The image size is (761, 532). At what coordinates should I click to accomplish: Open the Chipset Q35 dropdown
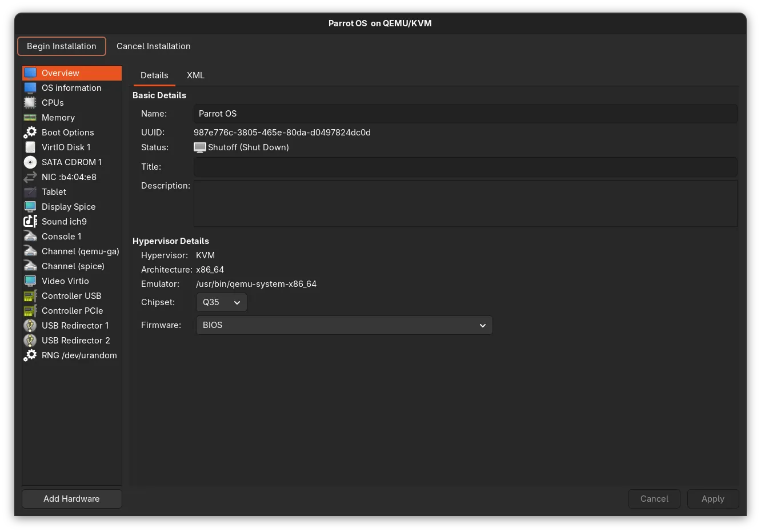tap(222, 302)
